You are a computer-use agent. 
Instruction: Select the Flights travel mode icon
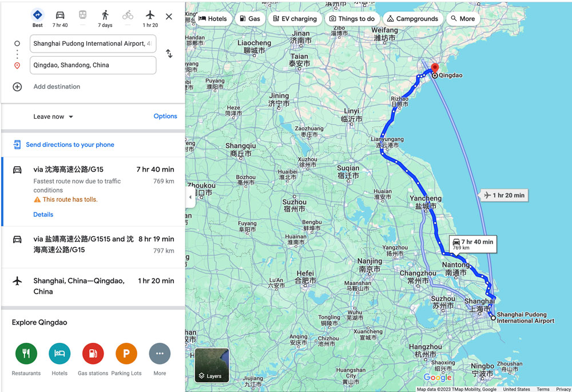click(x=150, y=15)
